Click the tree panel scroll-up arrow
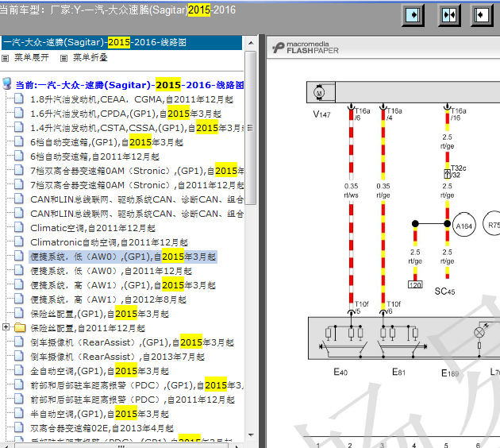 (251, 43)
